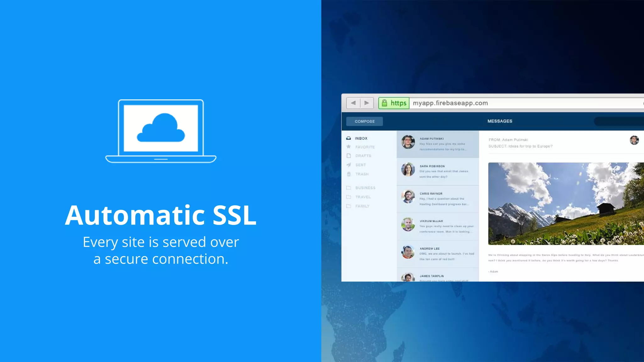Click Andrew Lee's avatar

pyautogui.click(x=408, y=252)
